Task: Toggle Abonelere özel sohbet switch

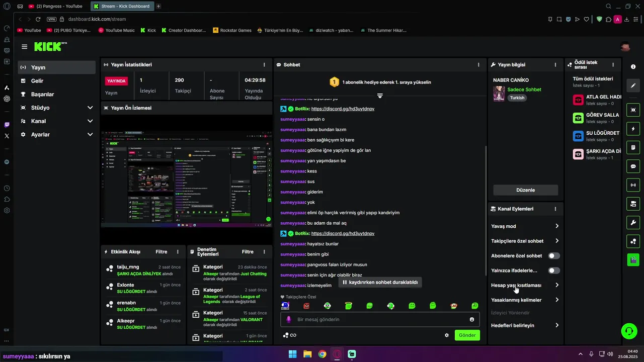Action: (x=554, y=256)
